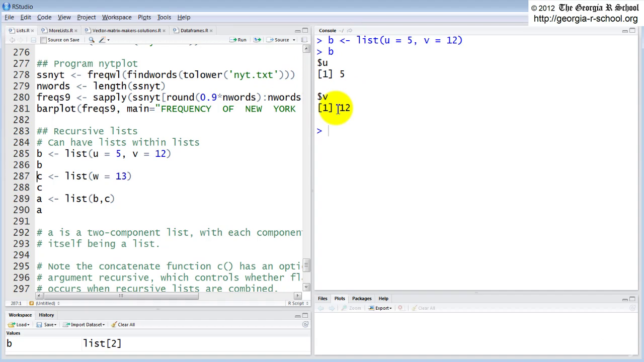Viewport: 644px width, 362px height.
Task: Open the Save workspace dropdown
Action: [x=46, y=325]
